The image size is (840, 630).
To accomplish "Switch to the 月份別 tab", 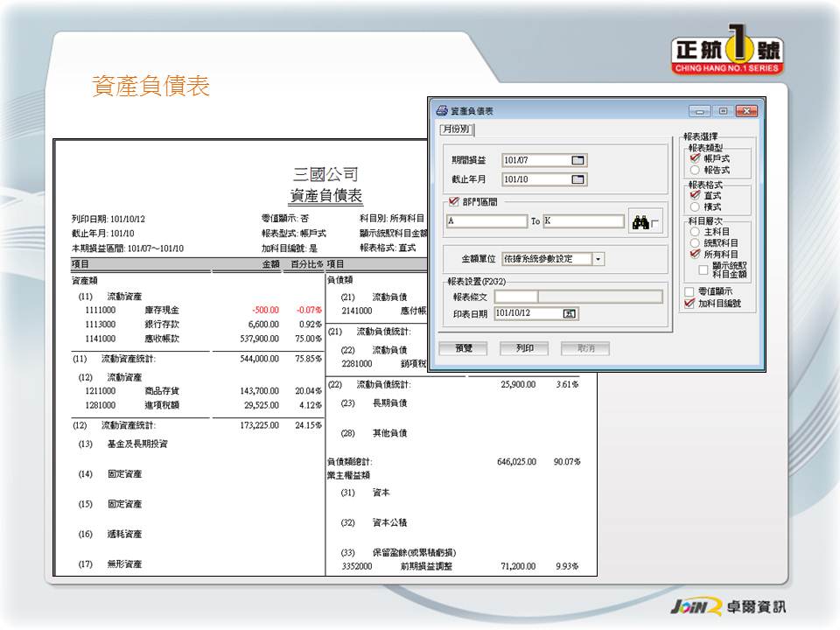I will click(456, 129).
